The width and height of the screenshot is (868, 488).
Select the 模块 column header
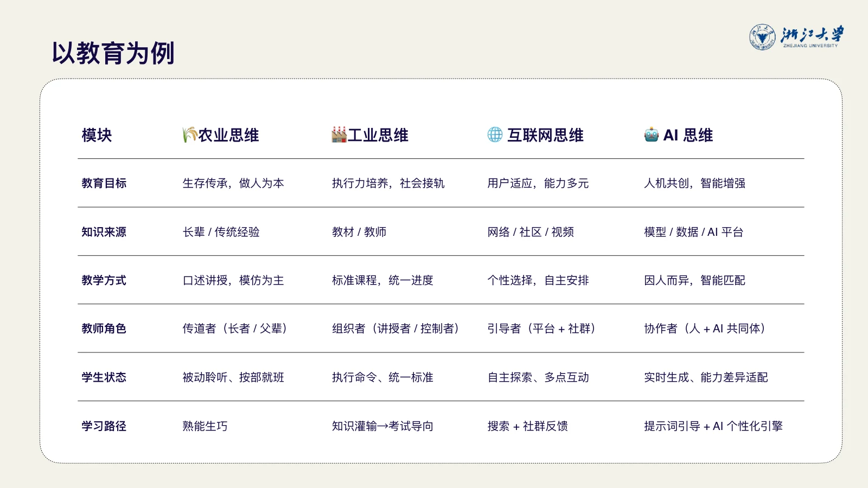coord(97,135)
